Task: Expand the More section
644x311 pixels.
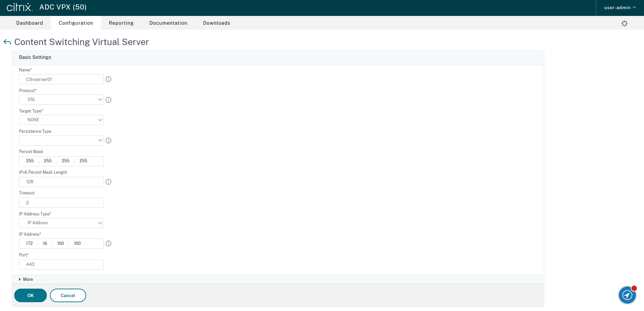Action: 26,279
